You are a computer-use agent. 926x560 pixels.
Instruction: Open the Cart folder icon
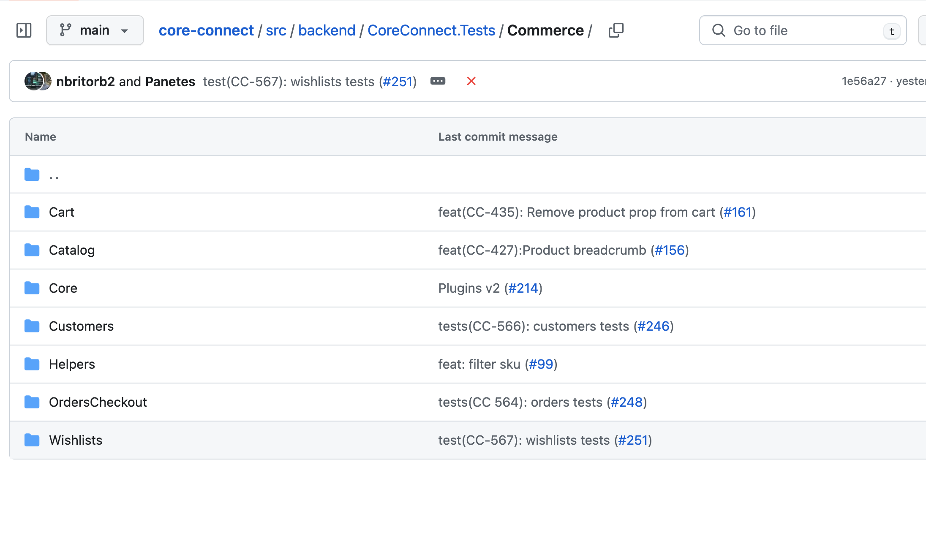[32, 212]
